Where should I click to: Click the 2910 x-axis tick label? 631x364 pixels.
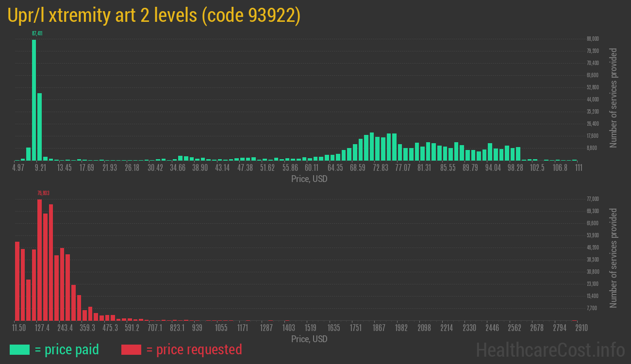(x=581, y=328)
